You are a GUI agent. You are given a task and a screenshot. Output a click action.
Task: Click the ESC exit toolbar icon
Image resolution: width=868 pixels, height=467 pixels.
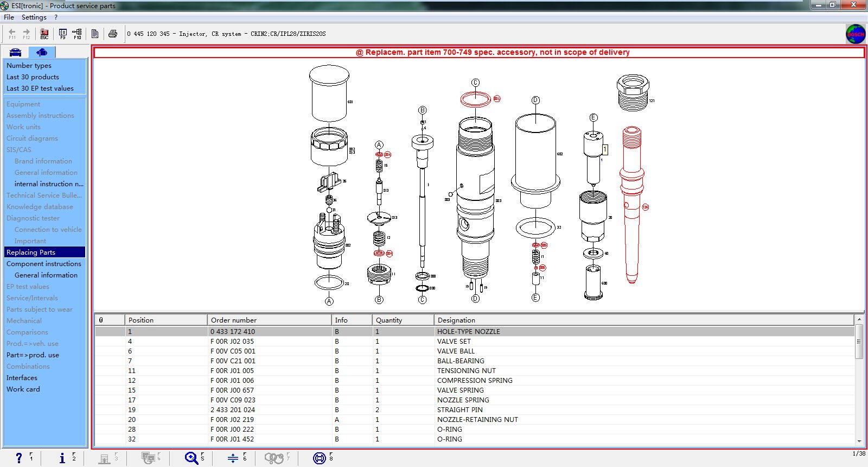(44, 34)
